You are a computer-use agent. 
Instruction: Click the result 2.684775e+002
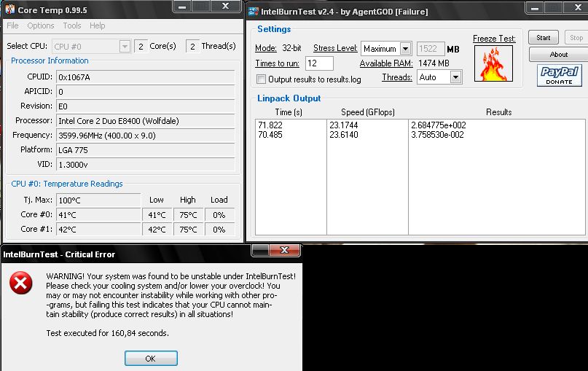[439, 125]
